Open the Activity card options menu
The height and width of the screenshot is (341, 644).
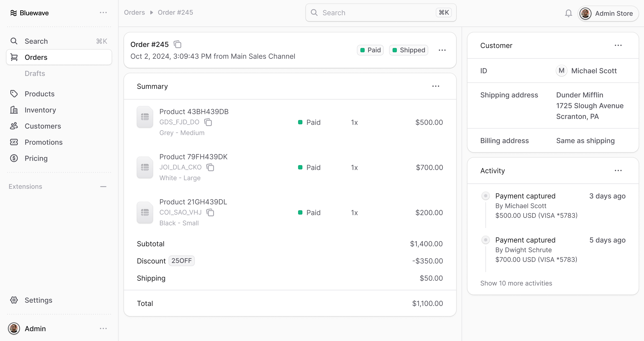coord(618,171)
